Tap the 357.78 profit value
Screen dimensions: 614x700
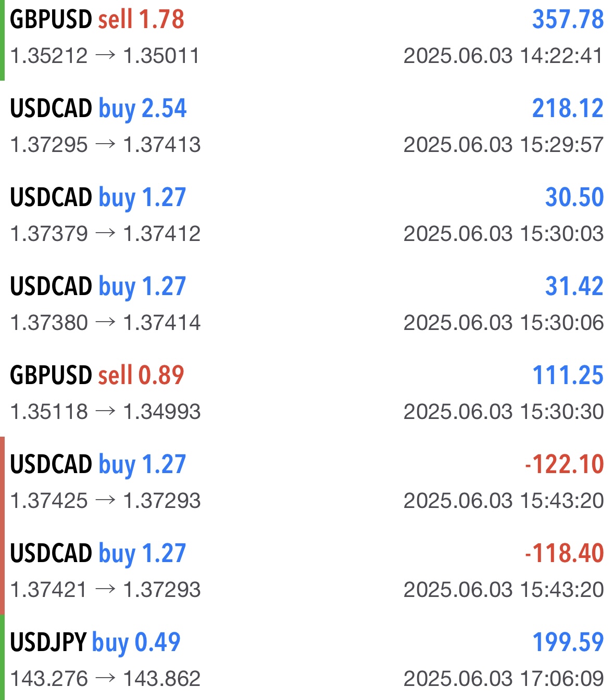pyautogui.click(x=568, y=19)
